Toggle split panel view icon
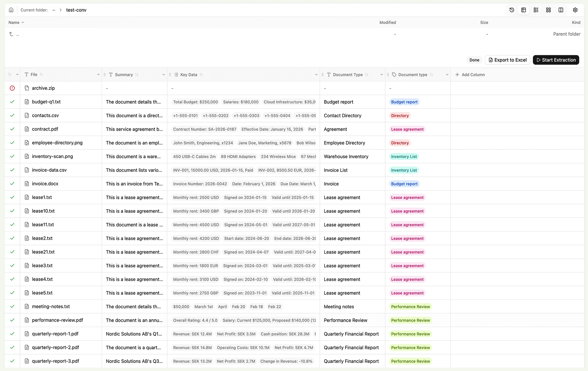The image size is (588, 371). (x=561, y=10)
